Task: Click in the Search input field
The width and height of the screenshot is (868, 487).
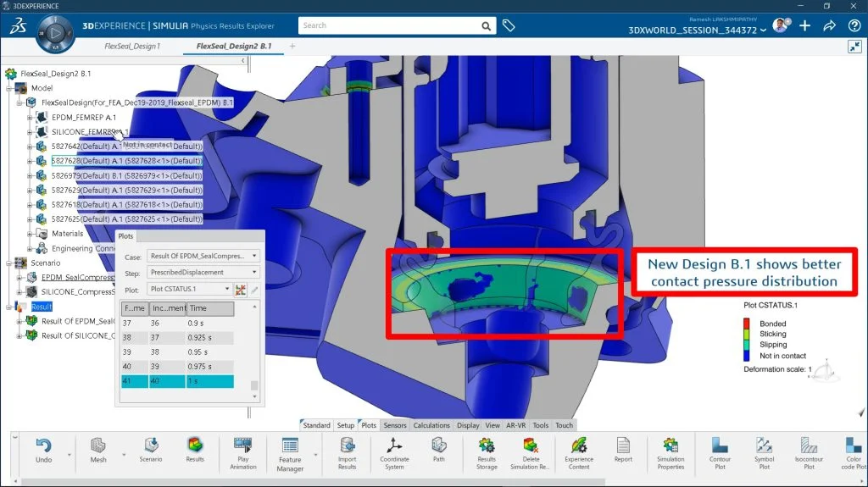Action: 394,25
